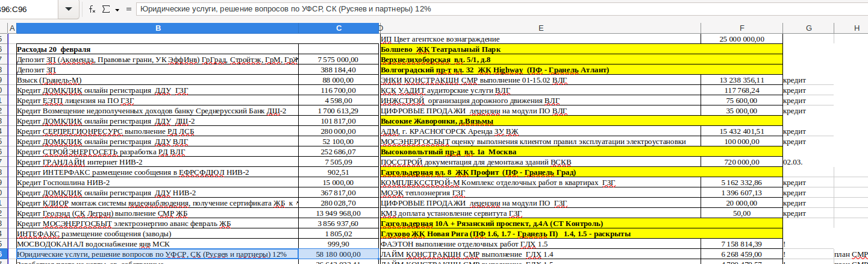
Task: Select amount 50,00
Action: 742,213
